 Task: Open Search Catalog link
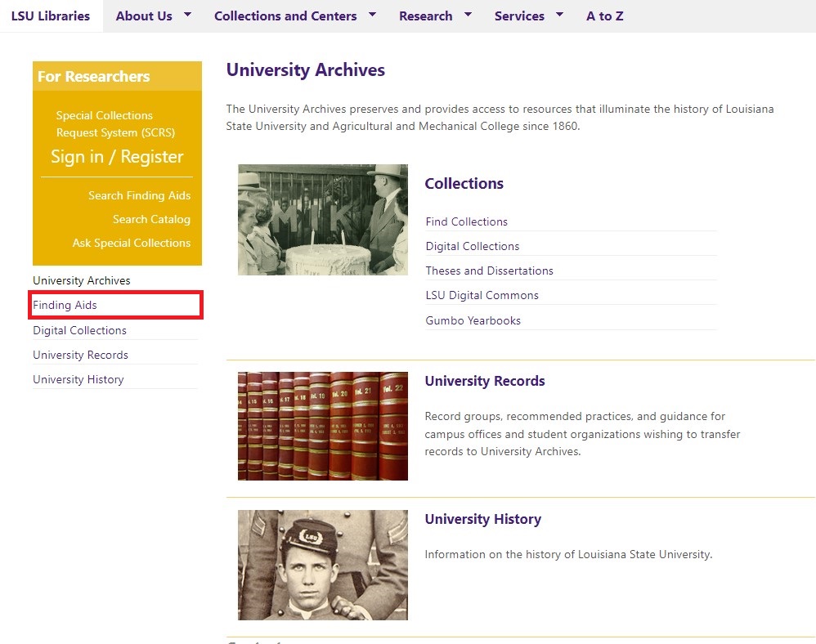(151, 219)
